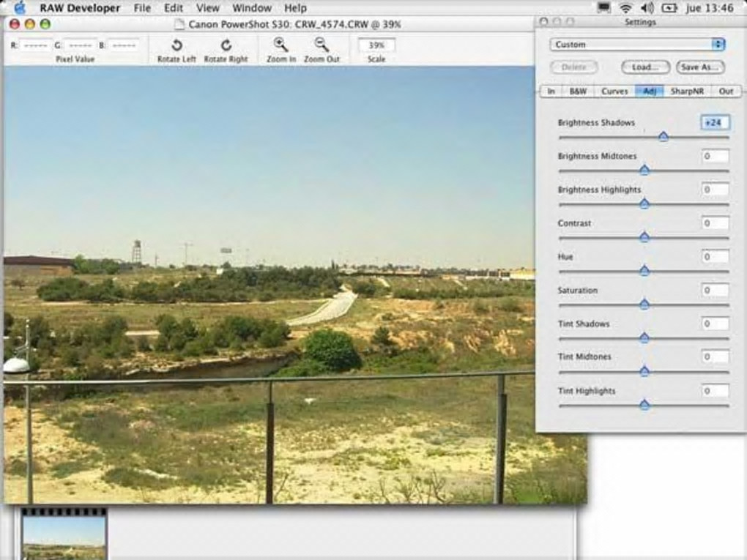Open the Help menu

click(295, 8)
